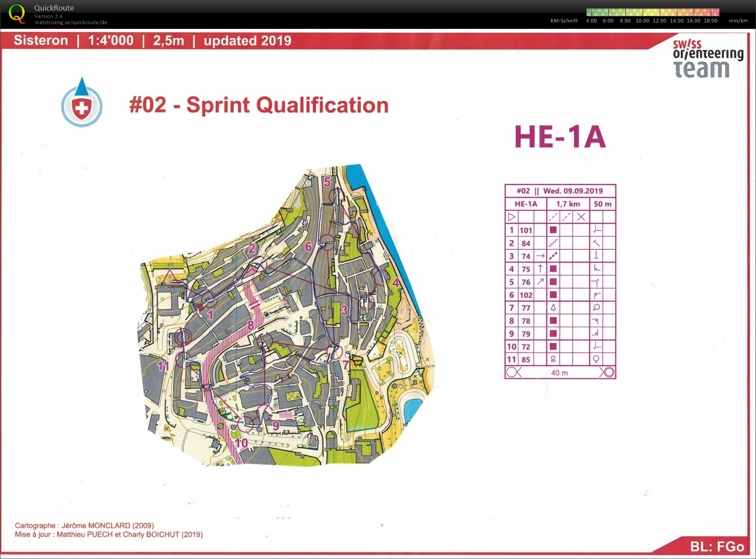
Task: Click the start triangle on the map
Action: pos(170,277)
